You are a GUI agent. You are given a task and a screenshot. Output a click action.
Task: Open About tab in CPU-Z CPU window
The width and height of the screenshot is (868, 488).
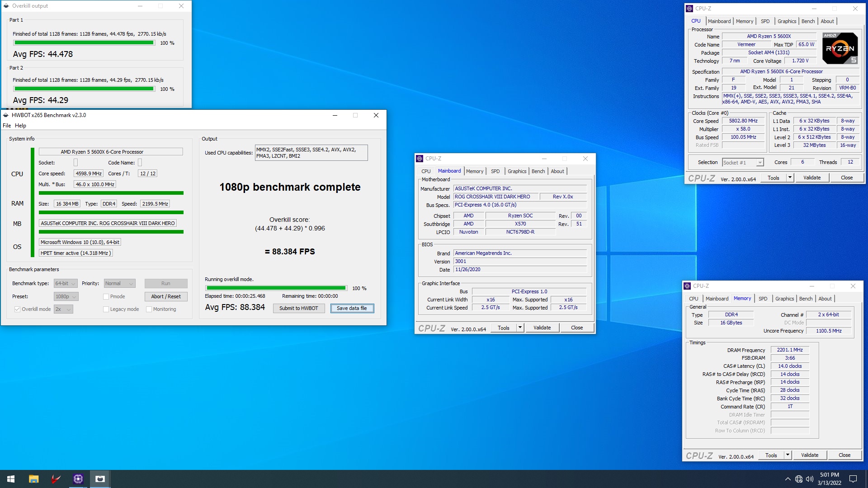[x=827, y=21]
